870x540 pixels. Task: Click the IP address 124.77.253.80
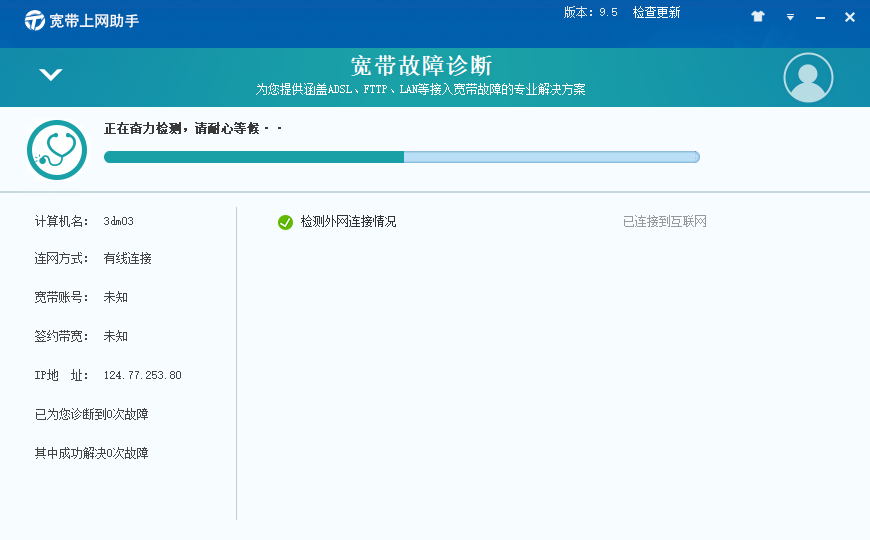click(x=142, y=375)
